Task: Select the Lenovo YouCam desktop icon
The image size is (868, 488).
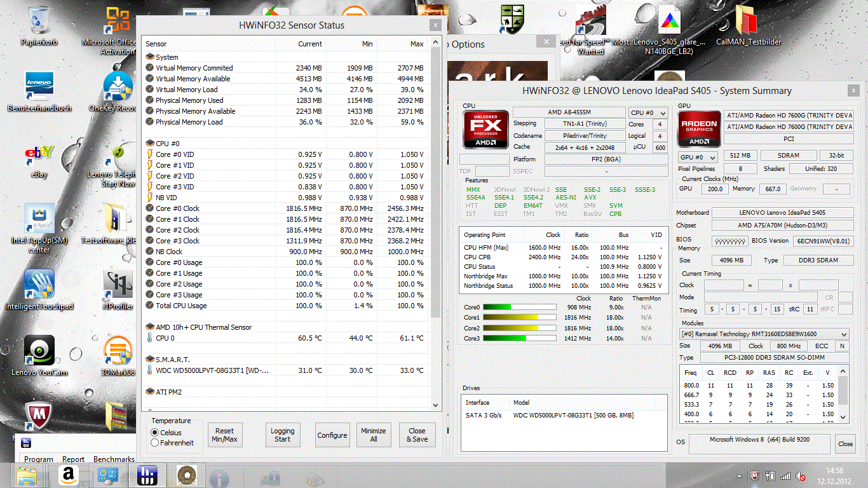Action: [x=39, y=356]
